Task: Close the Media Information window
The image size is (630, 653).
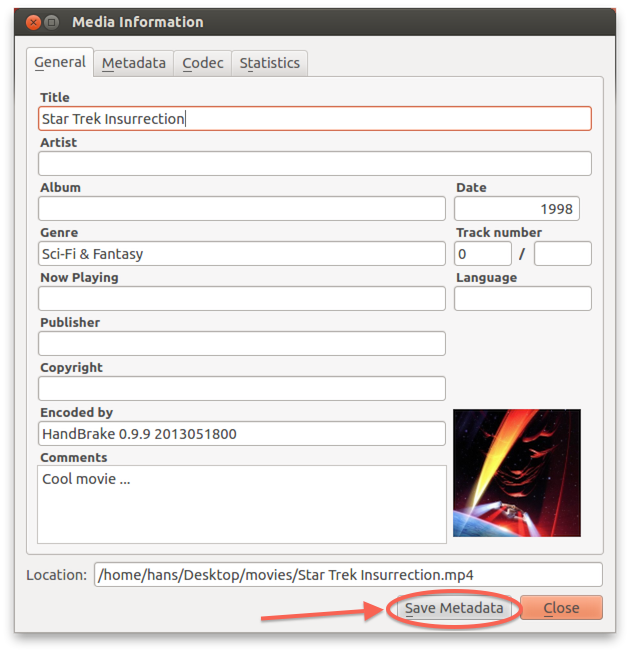Action: click(33, 22)
